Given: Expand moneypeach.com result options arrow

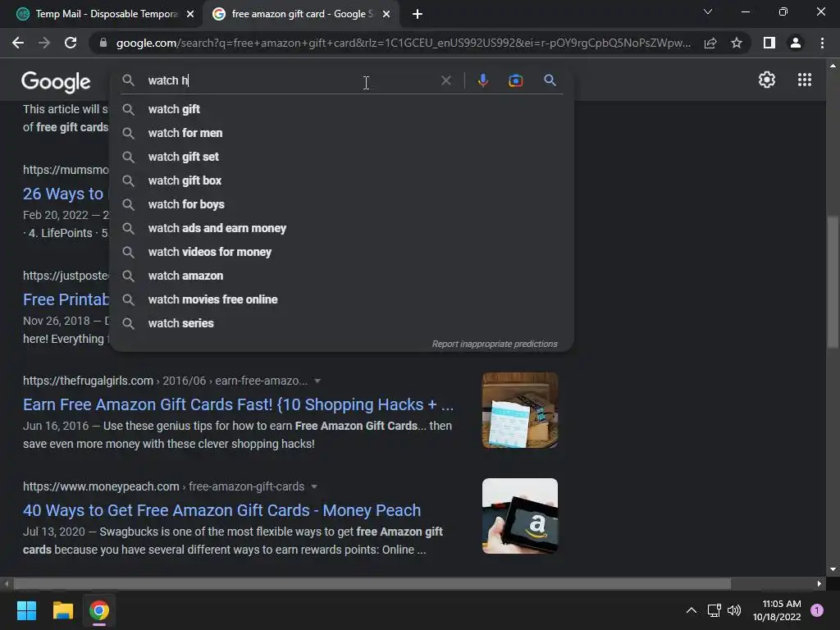Looking at the screenshot, I should 314,486.
